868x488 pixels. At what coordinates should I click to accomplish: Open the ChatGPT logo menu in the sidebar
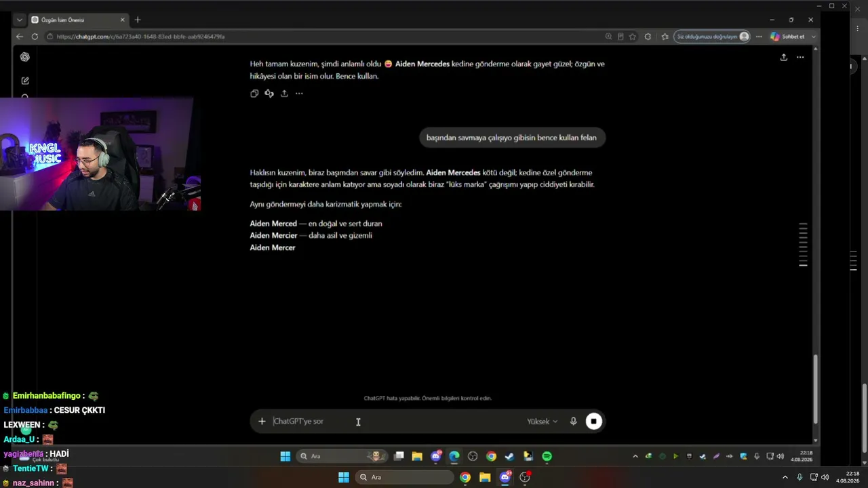[x=25, y=57]
